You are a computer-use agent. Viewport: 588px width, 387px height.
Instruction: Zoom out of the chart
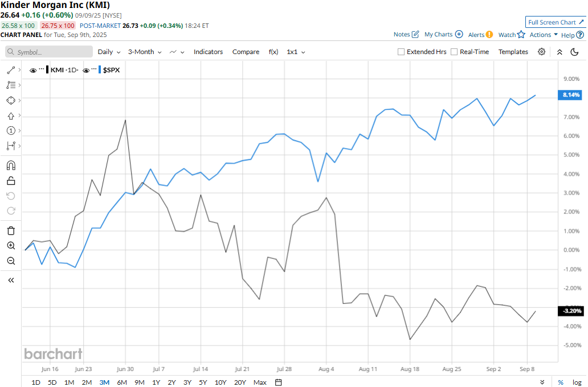(11, 261)
